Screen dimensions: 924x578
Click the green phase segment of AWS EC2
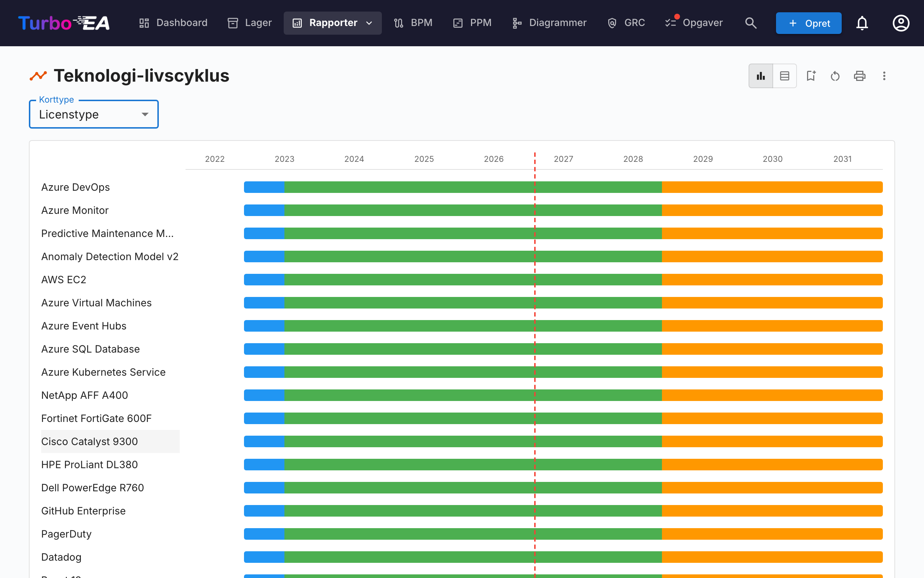[473, 280]
